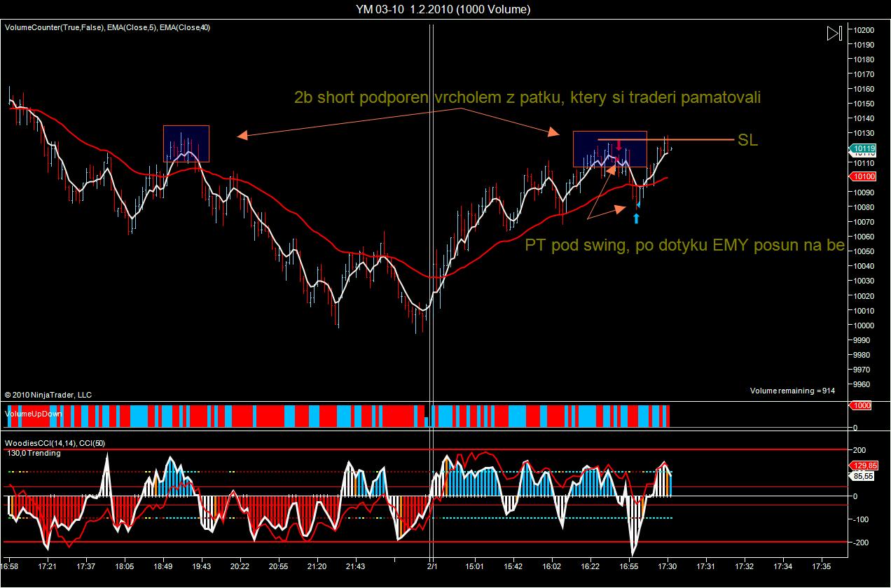Click the 21:20 time axis label
This screenshot has width=891, height=588.
pyautogui.click(x=317, y=566)
